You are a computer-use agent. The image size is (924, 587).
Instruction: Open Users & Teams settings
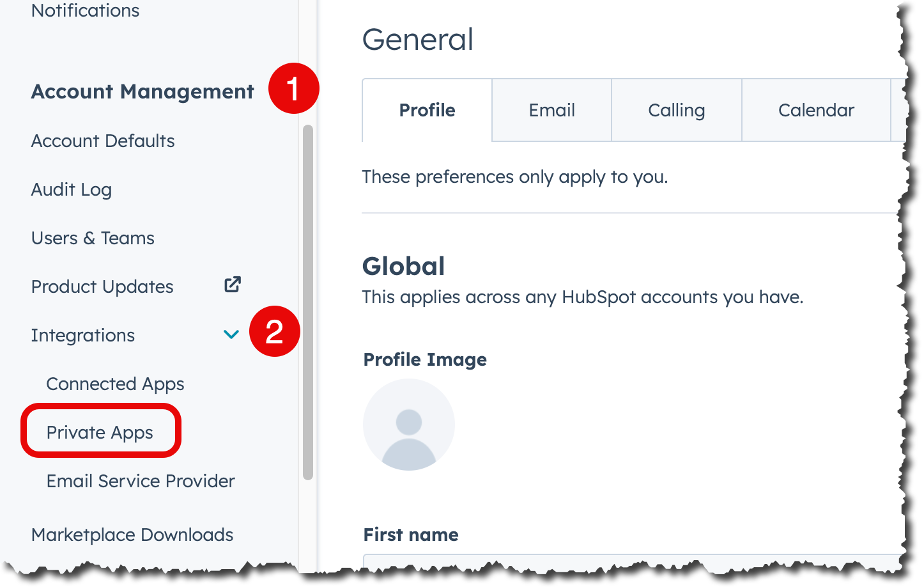point(93,238)
